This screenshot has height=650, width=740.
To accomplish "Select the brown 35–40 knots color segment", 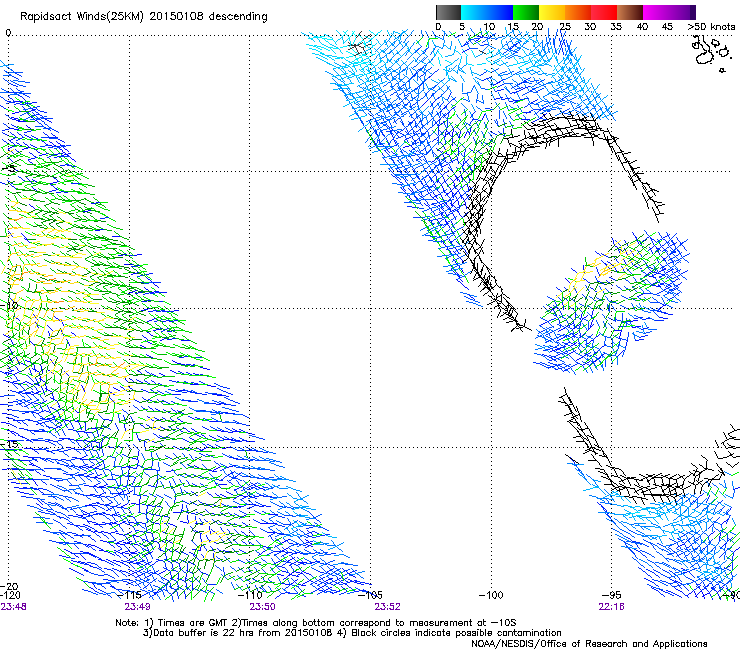I will coord(630,12).
